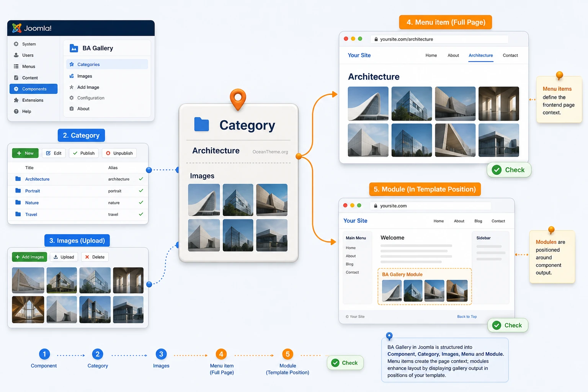Click the Add Images button

pos(29,257)
